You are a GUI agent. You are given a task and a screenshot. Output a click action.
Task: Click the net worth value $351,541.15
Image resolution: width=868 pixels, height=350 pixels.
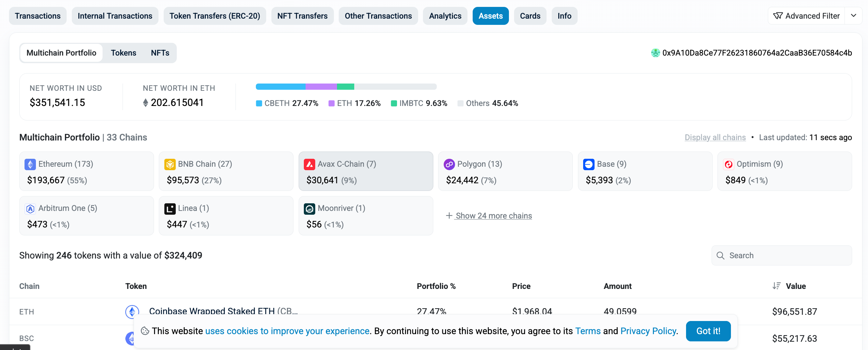pyautogui.click(x=57, y=103)
